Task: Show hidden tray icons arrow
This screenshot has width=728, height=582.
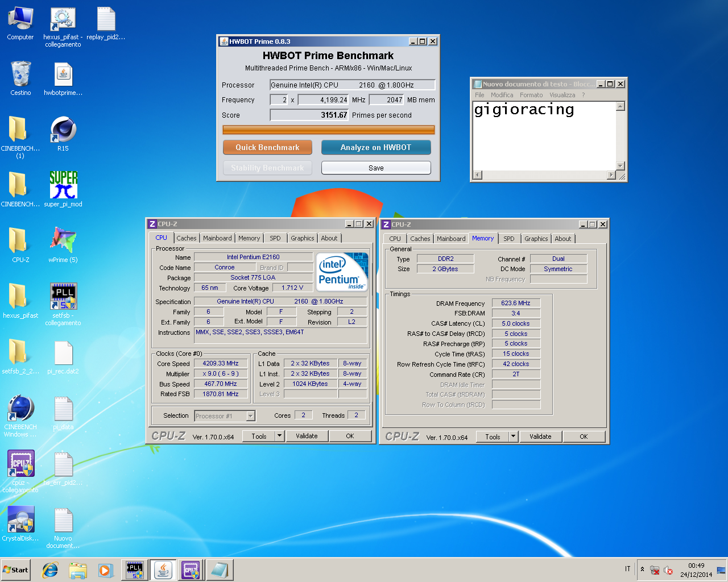Action: point(643,569)
